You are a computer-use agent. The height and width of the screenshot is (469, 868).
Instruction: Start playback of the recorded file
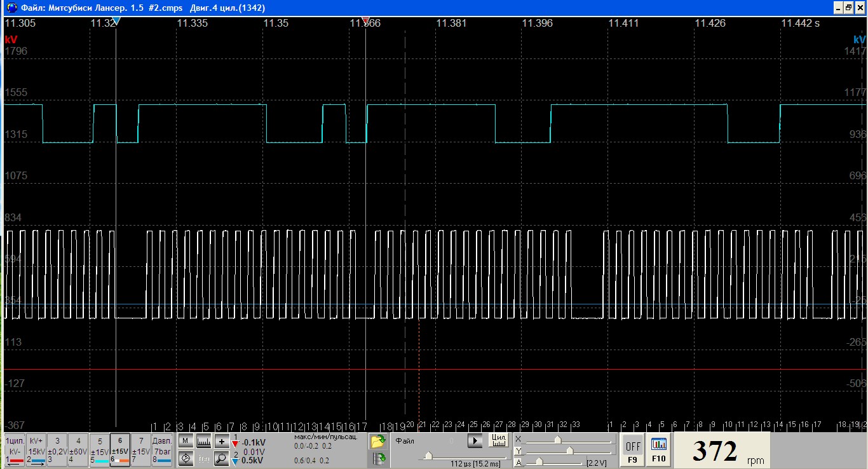tap(475, 440)
